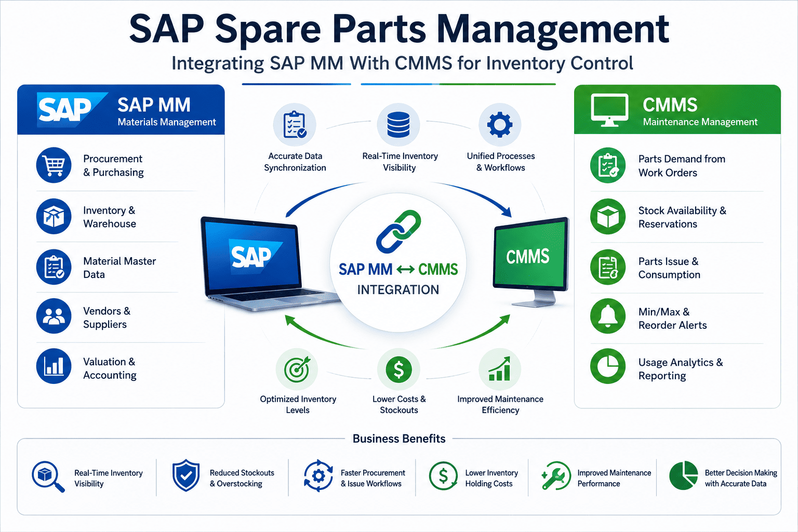The height and width of the screenshot is (532, 798).
Task: Click the Procurement & Purchasing shopping cart icon
Action: (x=54, y=165)
